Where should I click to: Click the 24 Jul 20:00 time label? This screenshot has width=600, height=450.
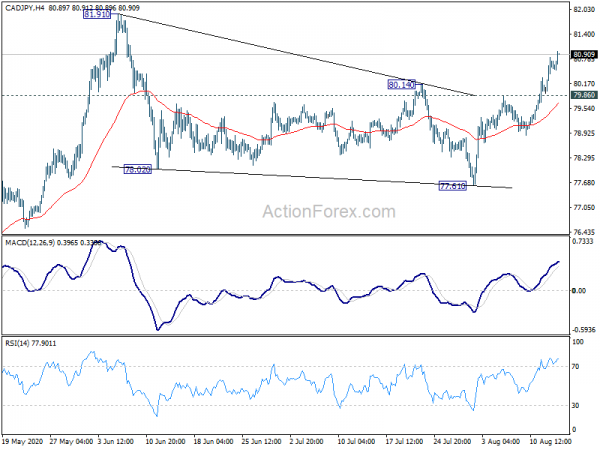pos(454,441)
